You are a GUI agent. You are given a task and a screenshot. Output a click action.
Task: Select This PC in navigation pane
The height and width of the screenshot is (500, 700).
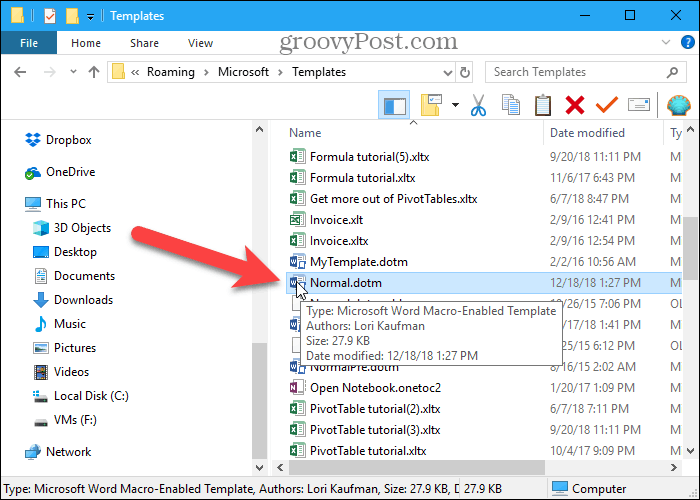[55, 204]
